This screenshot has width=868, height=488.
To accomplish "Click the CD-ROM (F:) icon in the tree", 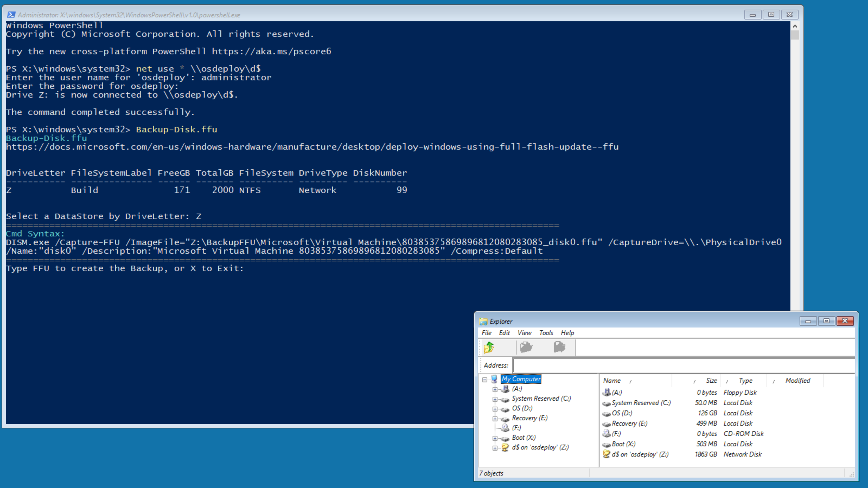I will pyautogui.click(x=505, y=428).
